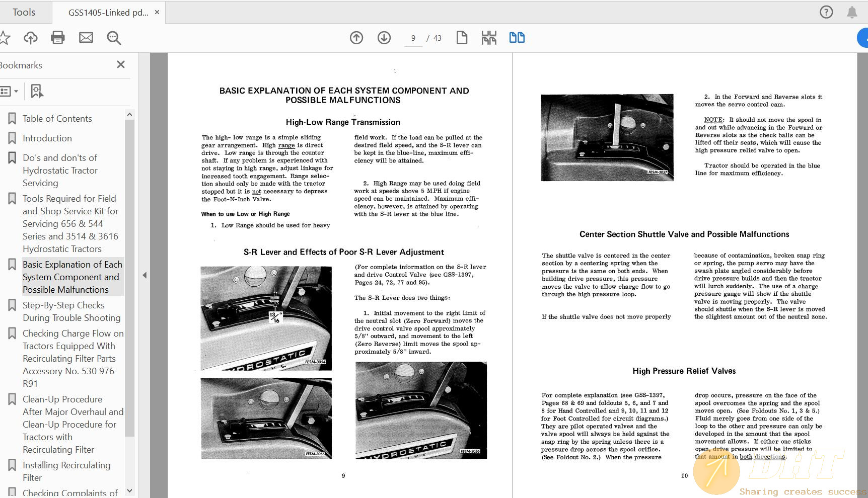Screen dimensions: 868x498
Task: Locate the current bookmark
Action: (36, 91)
